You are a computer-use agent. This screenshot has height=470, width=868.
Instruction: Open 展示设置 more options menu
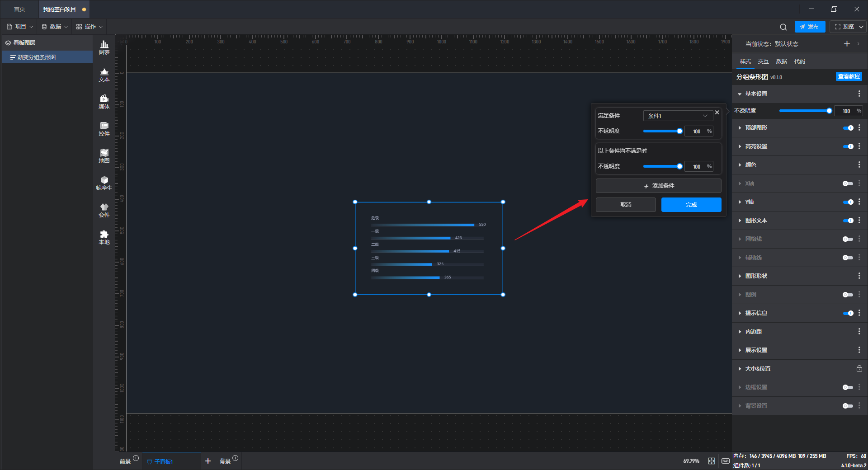point(859,350)
